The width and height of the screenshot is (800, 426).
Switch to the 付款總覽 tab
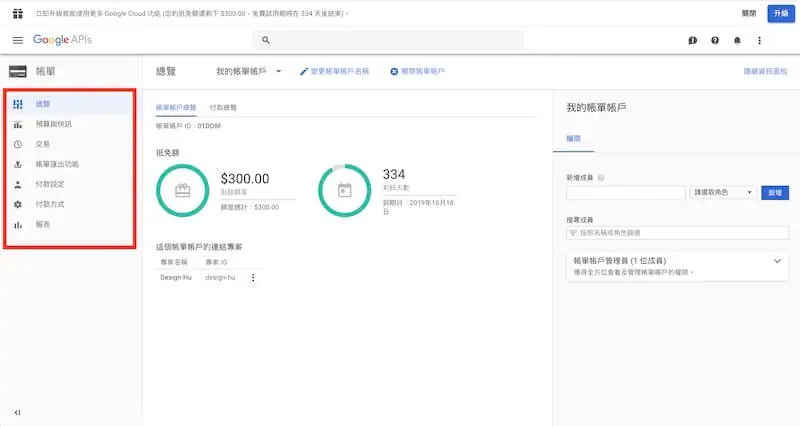[x=223, y=108]
